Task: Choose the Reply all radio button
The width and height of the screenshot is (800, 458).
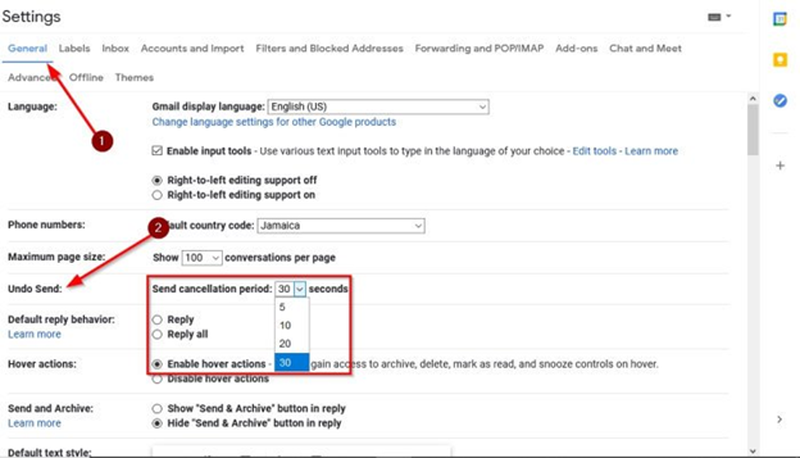Action: (x=157, y=334)
